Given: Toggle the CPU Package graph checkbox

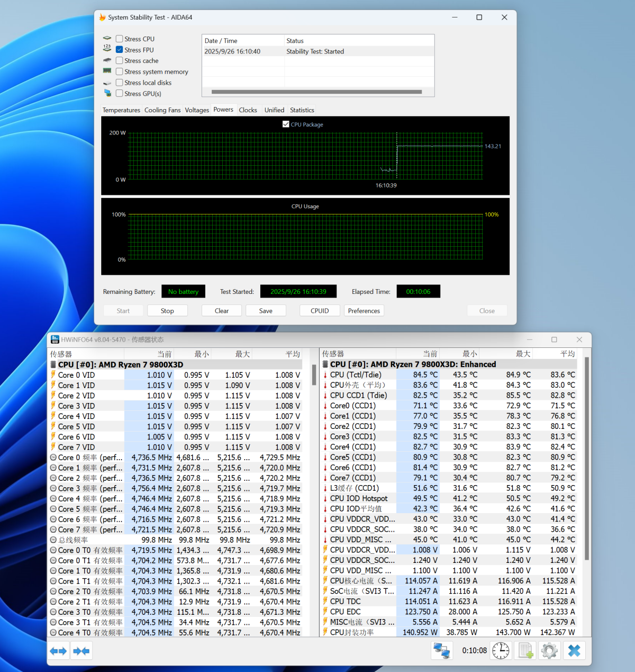Looking at the screenshot, I should [x=286, y=124].
